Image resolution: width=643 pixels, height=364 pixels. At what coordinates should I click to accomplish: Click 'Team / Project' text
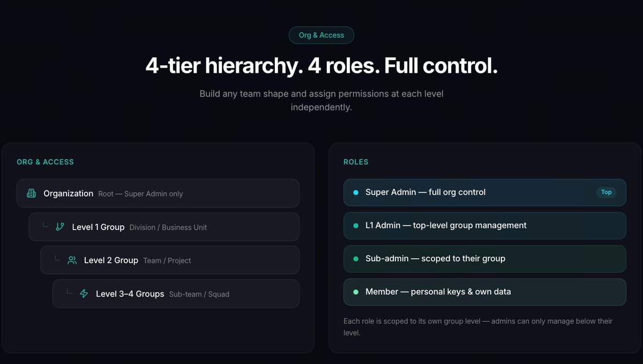(x=167, y=261)
